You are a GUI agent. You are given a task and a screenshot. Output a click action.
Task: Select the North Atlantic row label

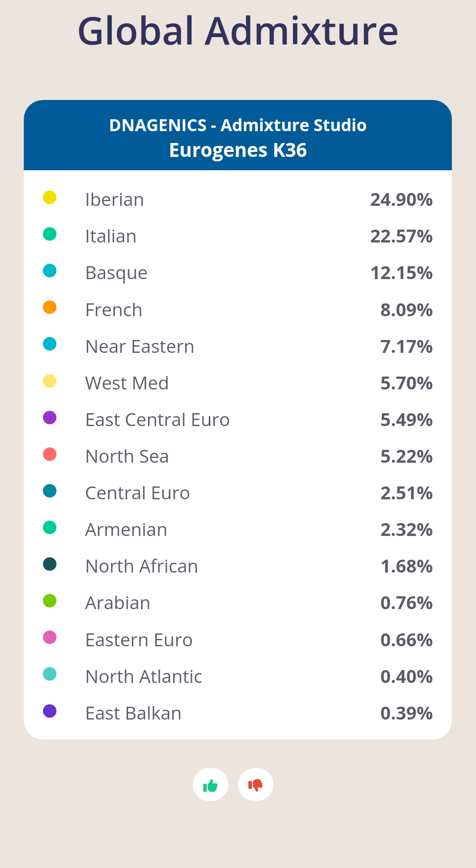tap(144, 676)
